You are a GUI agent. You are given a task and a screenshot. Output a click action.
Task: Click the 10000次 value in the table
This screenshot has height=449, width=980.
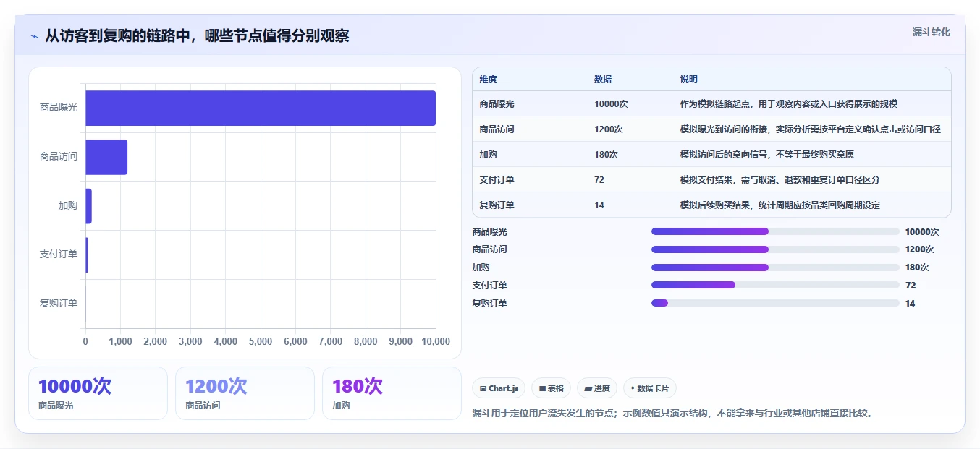pos(611,104)
